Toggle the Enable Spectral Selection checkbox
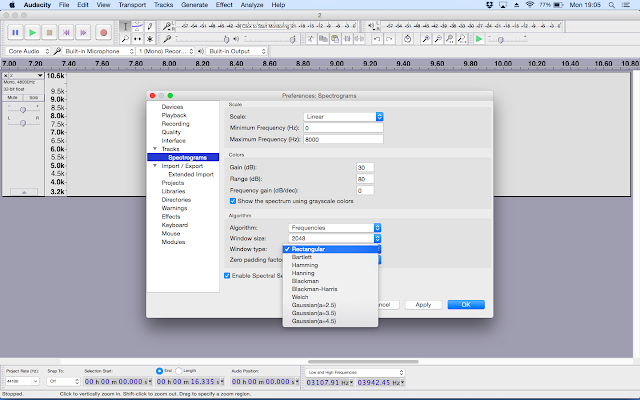 (227, 276)
